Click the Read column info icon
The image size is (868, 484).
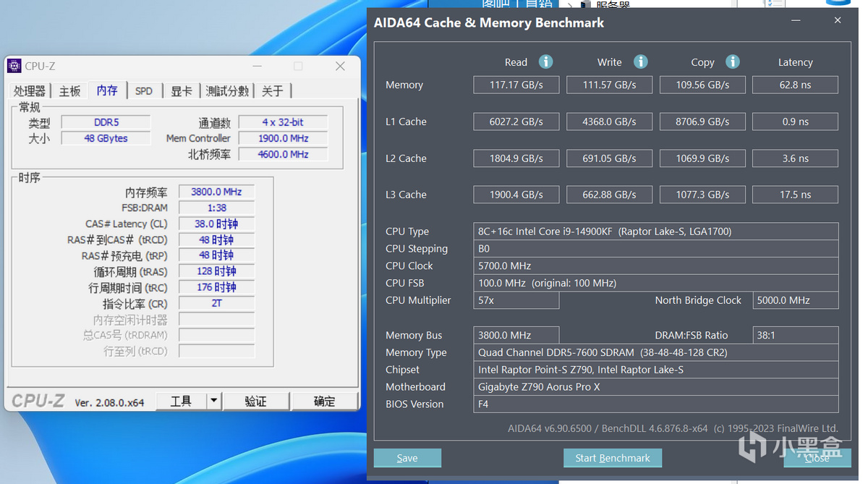point(546,62)
